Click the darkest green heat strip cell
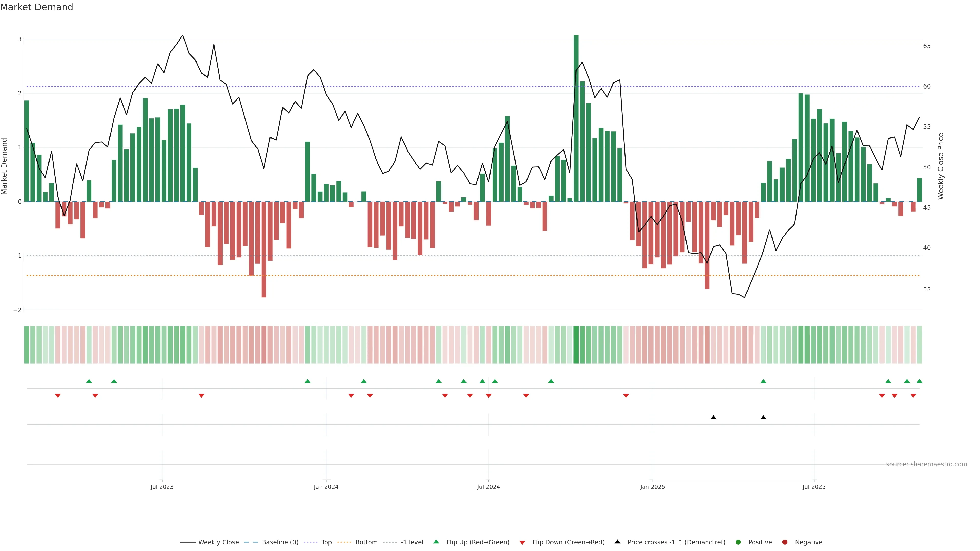The image size is (980, 551). click(576, 345)
